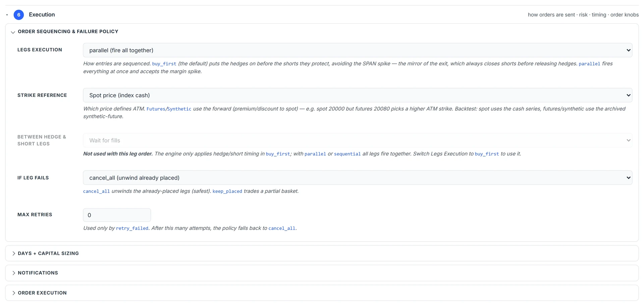The height and width of the screenshot is (306, 644).
Task: Open the Legs Execution dropdown
Action: pyautogui.click(x=358, y=50)
